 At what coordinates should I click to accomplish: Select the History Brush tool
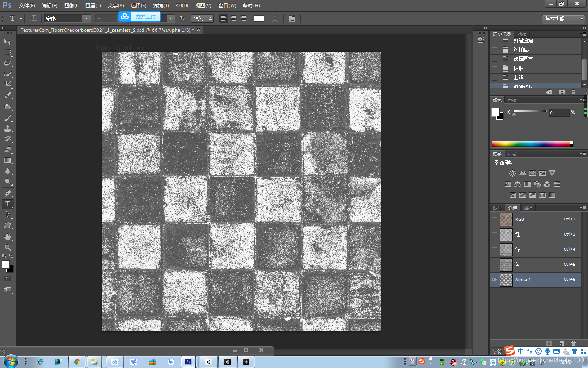(x=8, y=139)
